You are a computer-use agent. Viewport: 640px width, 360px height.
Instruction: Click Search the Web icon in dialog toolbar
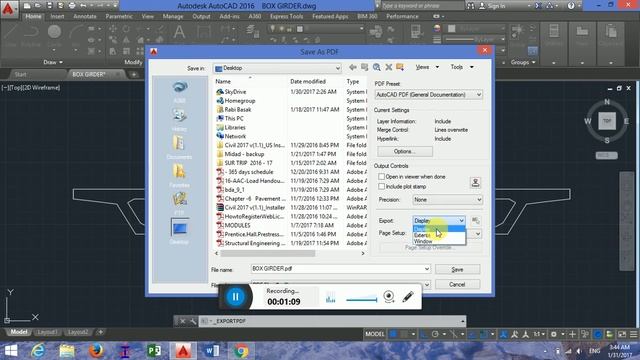point(376,67)
